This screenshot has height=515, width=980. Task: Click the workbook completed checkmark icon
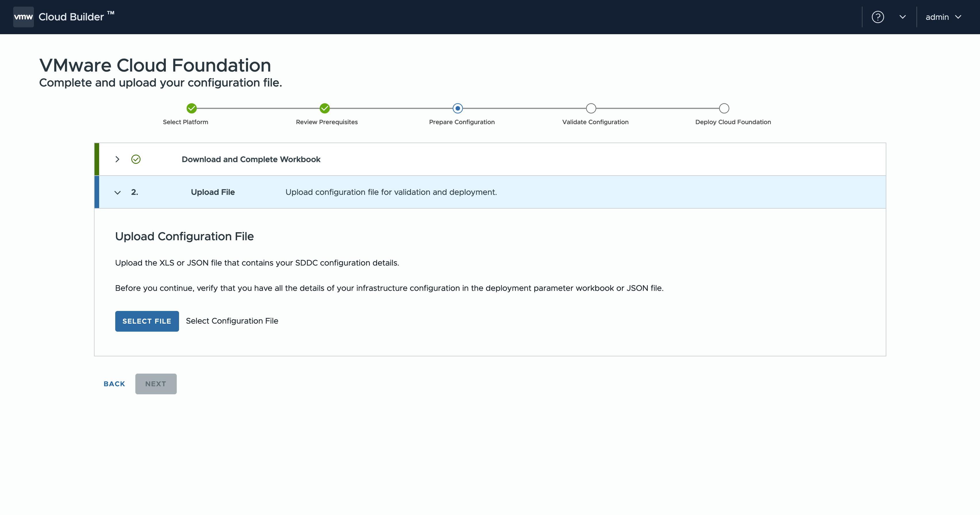(x=136, y=160)
